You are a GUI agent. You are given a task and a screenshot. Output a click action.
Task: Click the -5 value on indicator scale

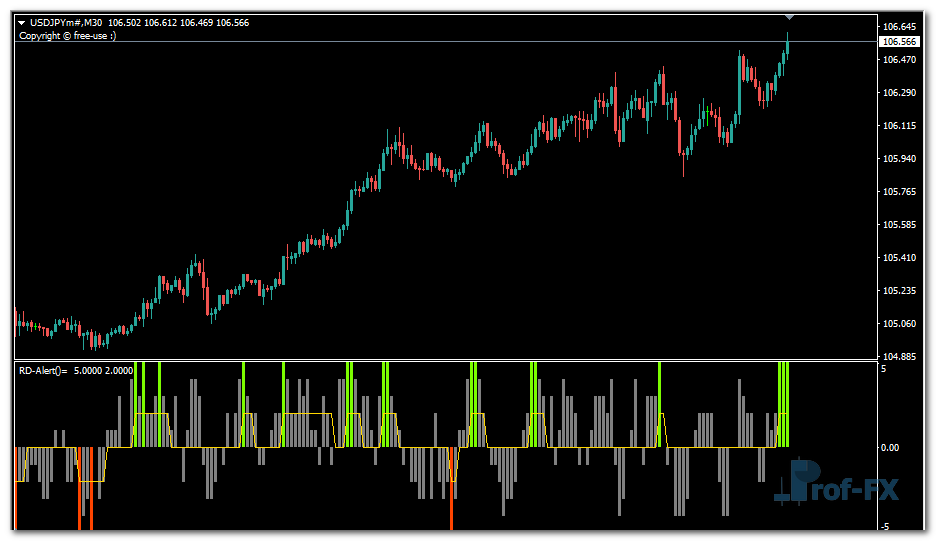(x=883, y=526)
